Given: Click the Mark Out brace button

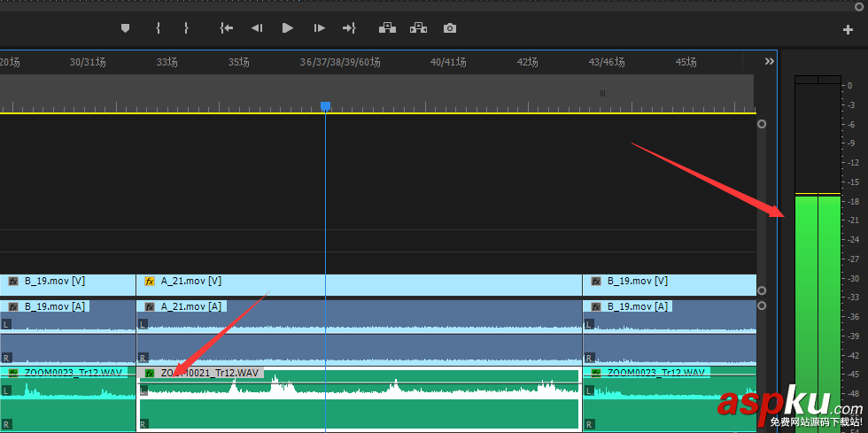Looking at the screenshot, I should pyautogui.click(x=186, y=28).
